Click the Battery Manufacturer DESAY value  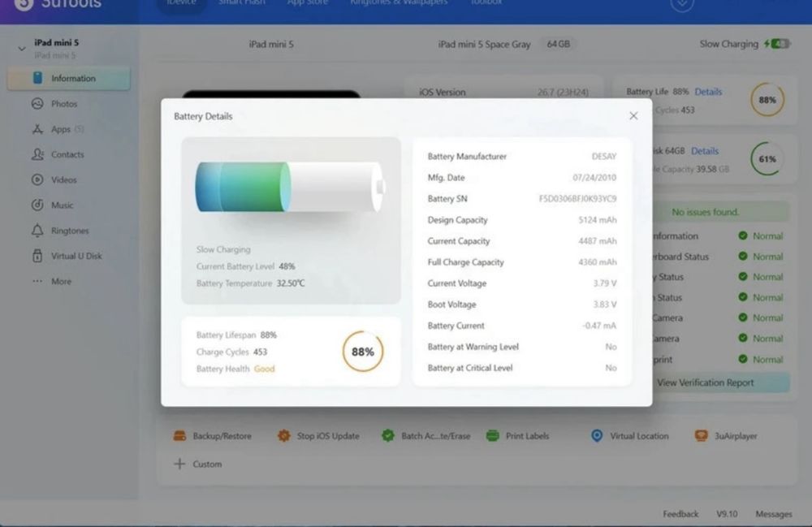[x=604, y=157]
